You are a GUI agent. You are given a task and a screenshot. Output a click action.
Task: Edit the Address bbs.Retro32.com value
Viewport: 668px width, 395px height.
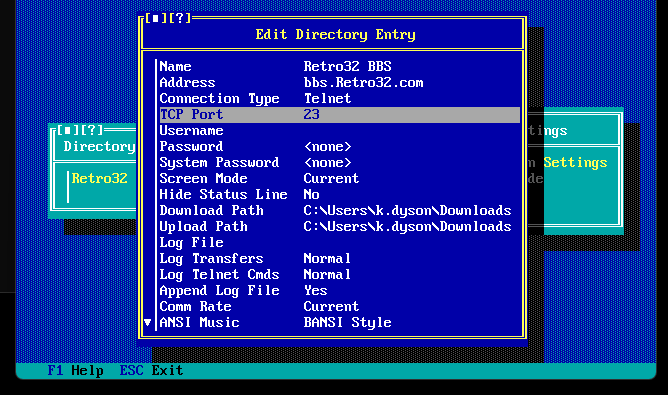(x=363, y=83)
